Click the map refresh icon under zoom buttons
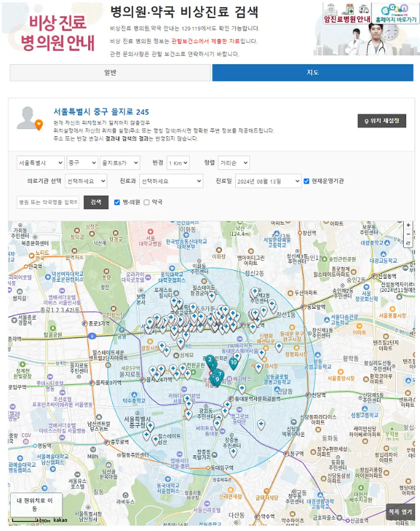This screenshot has width=420, height=531. coord(408,243)
